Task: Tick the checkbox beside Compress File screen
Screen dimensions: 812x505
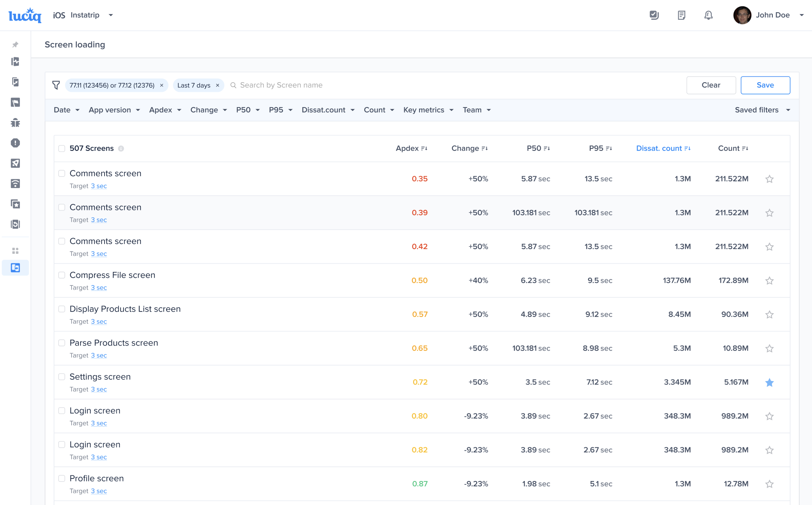Action: coord(62,275)
